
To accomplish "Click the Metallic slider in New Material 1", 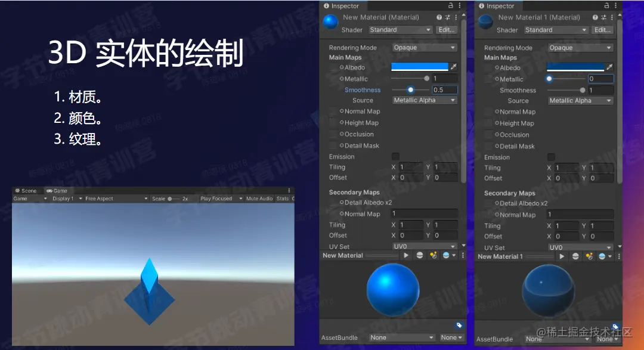I will click(x=566, y=79).
